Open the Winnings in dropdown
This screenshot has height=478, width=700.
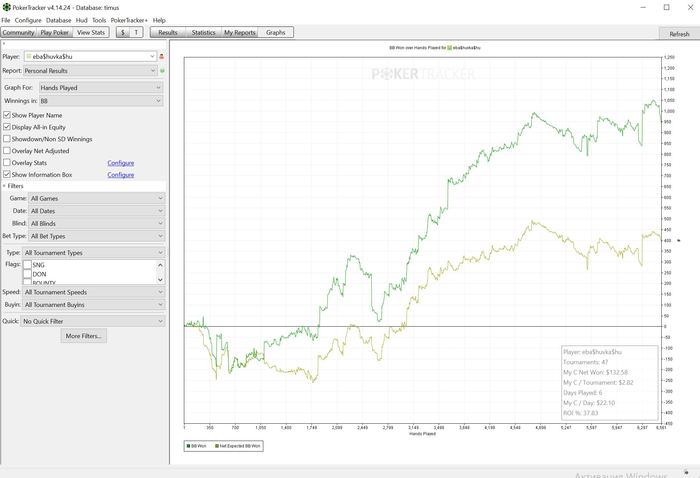(101, 101)
